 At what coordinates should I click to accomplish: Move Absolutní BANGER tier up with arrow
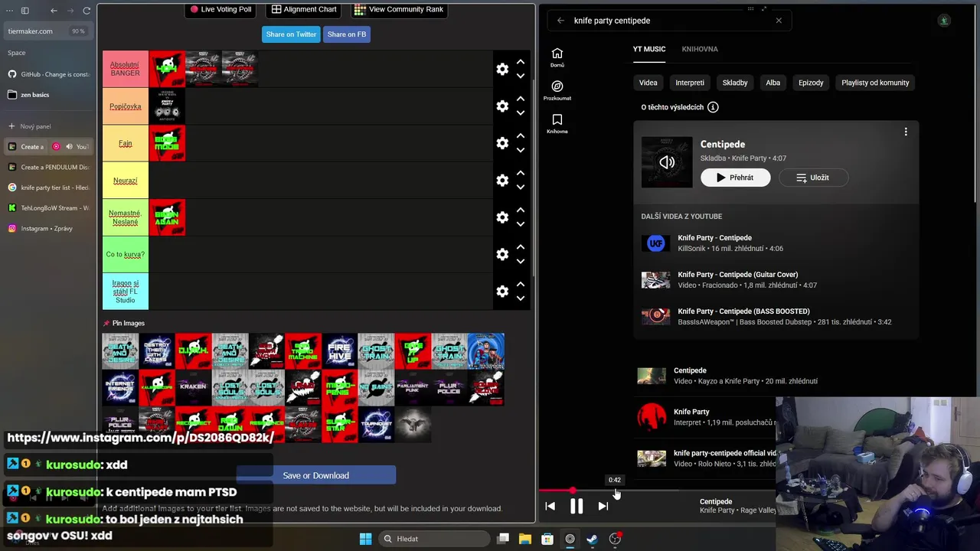[x=521, y=62]
